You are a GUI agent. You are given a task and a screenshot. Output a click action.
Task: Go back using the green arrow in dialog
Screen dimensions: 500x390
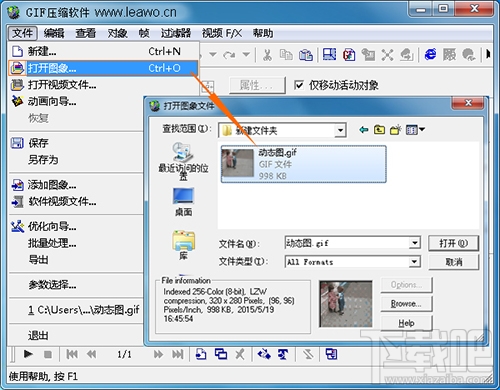coord(364,130)
